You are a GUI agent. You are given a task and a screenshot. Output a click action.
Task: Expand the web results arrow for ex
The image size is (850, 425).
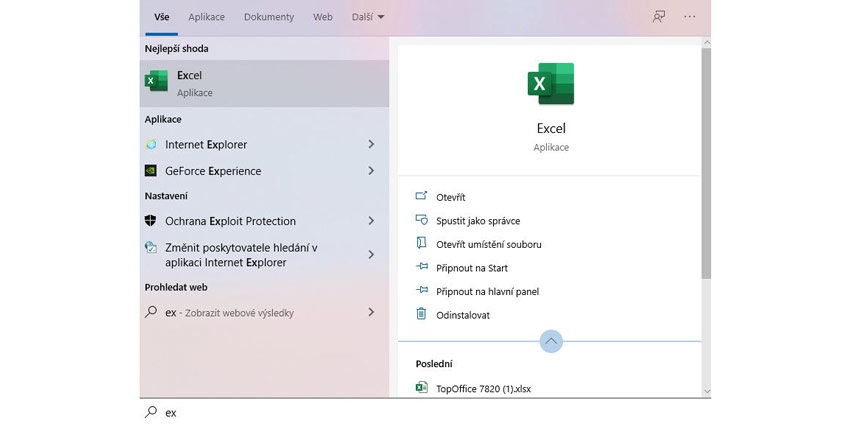click(371, 312)
